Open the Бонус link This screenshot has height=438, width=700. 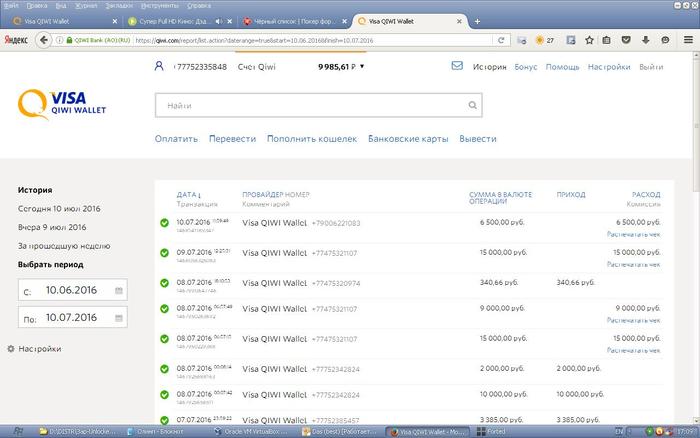coord(526,67)
